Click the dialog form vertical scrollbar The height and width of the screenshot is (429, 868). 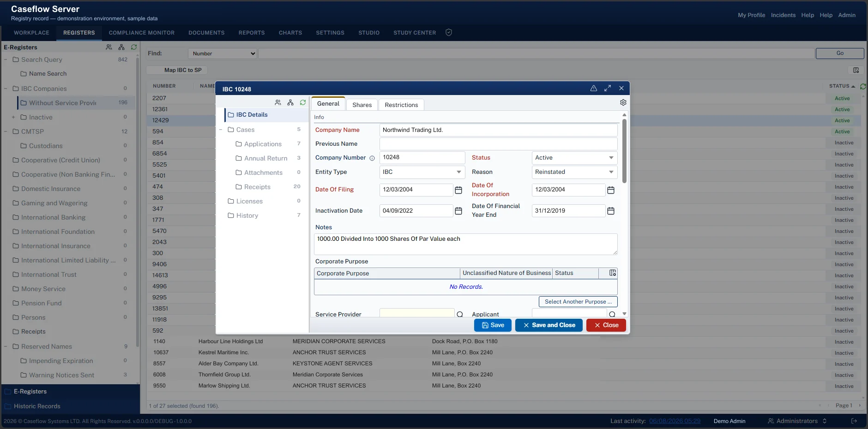(x=624, y=151)
